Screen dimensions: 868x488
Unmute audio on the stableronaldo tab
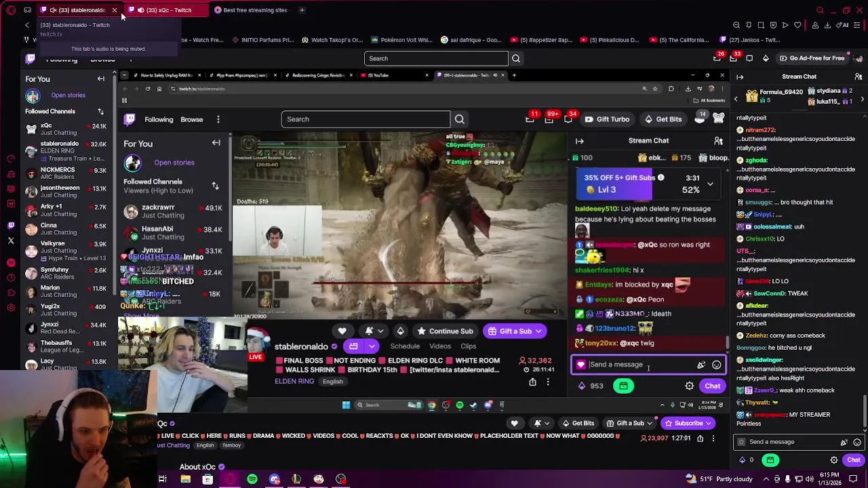pyautogui.click(x=53, y=10)
